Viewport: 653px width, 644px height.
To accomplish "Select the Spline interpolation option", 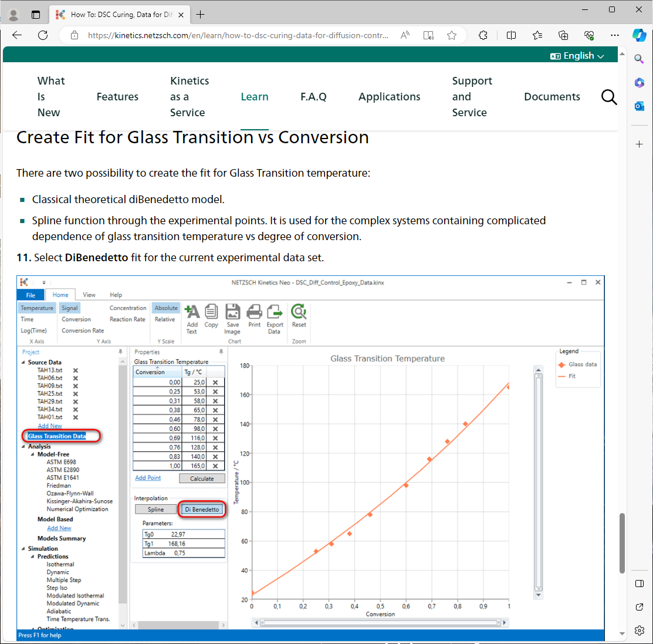I will [156, 510].
